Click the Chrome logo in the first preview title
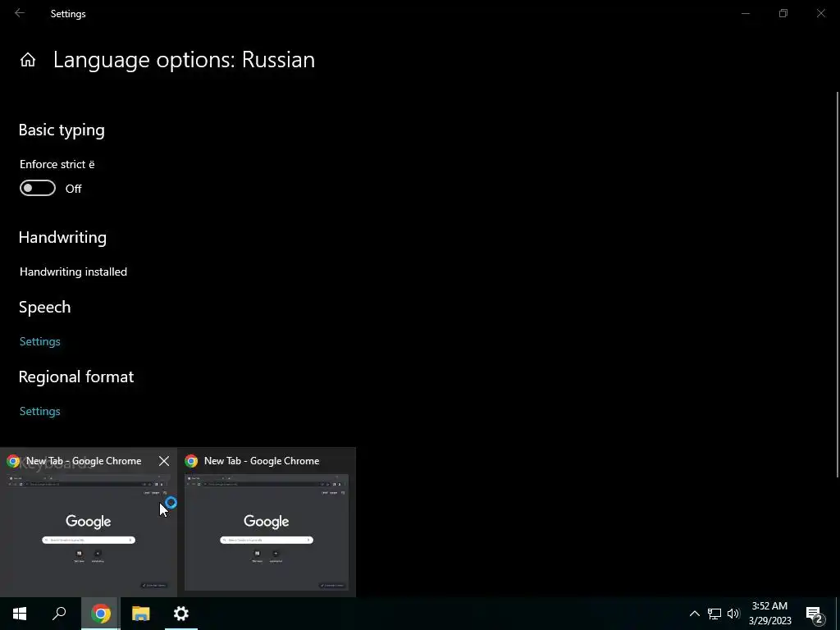840x630 pixels. pos(13,461)
